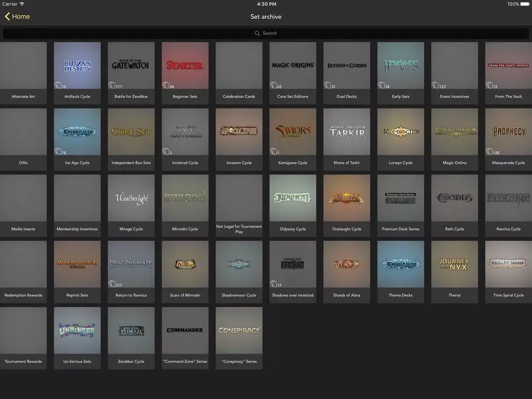The width and height of the screenshot is (532, 399).
Task: Open Duel Decks tile
Action: point(347,73)
